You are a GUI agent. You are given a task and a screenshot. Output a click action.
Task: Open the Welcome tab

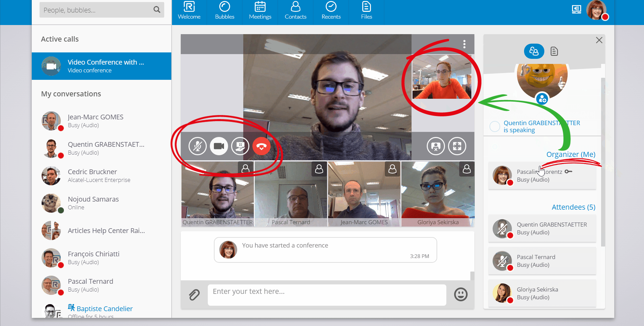[x=189, y=11]
